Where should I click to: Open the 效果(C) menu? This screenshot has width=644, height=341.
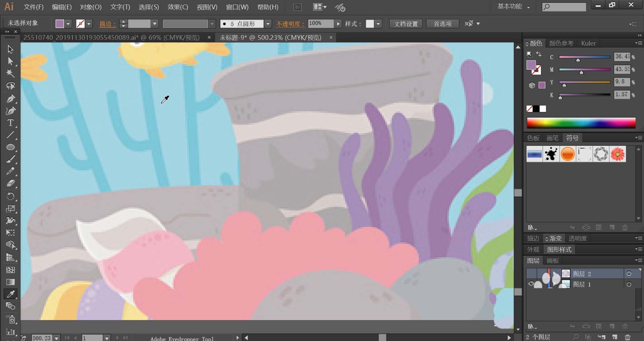[178, 7]
